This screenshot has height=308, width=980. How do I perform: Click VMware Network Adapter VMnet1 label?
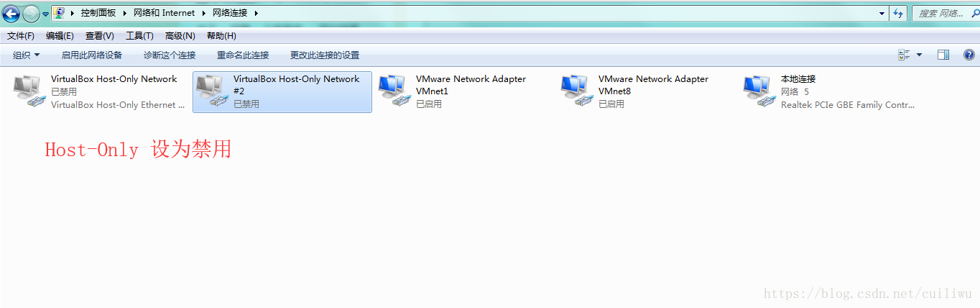point(471,85)
